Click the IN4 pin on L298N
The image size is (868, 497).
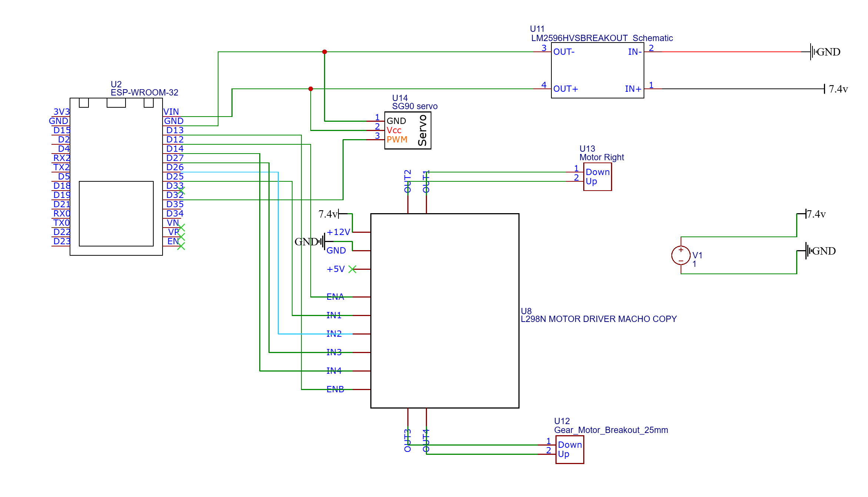click(334, 371)
